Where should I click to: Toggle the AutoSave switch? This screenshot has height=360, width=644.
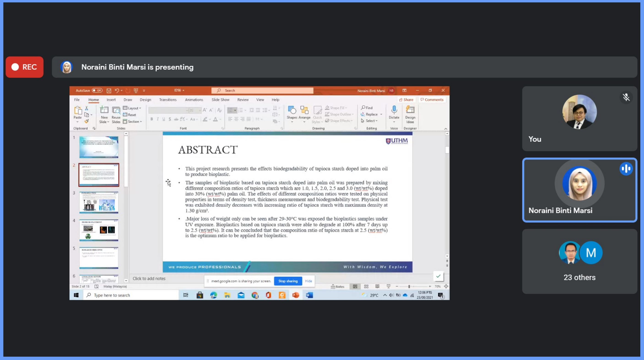97,91
